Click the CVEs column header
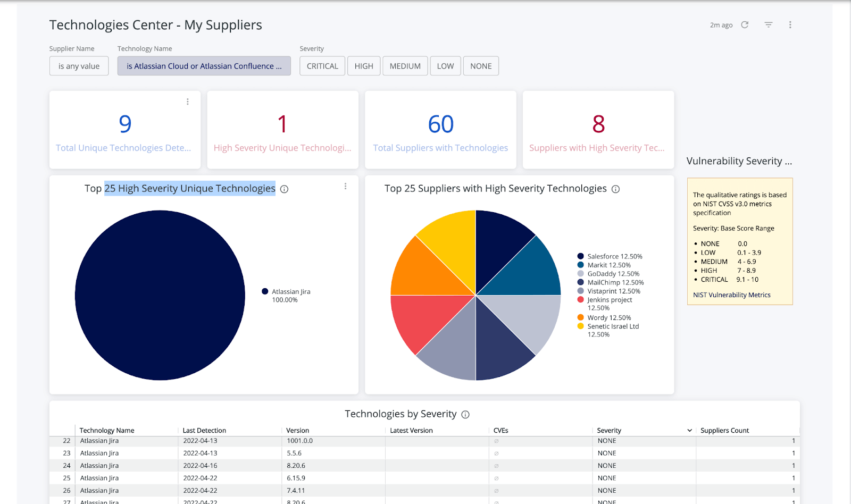The width and height of the screenshot is (851, 504). [500, 430]
